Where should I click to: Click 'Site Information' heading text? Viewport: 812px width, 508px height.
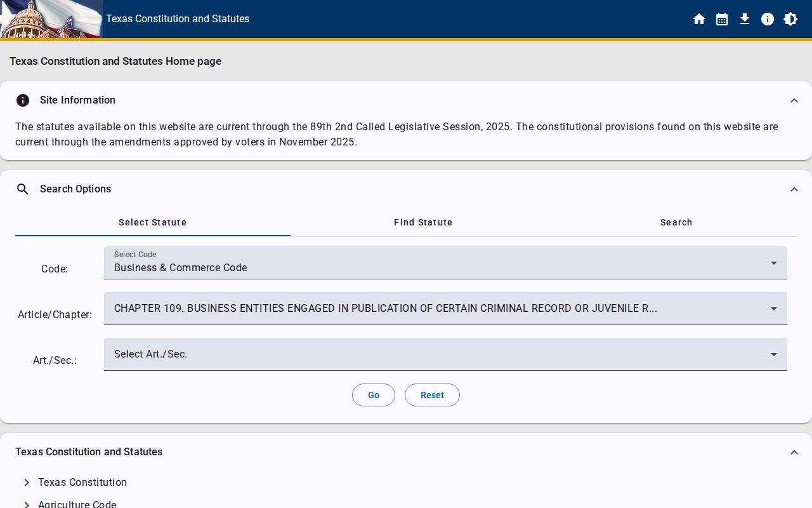[77, 100]
